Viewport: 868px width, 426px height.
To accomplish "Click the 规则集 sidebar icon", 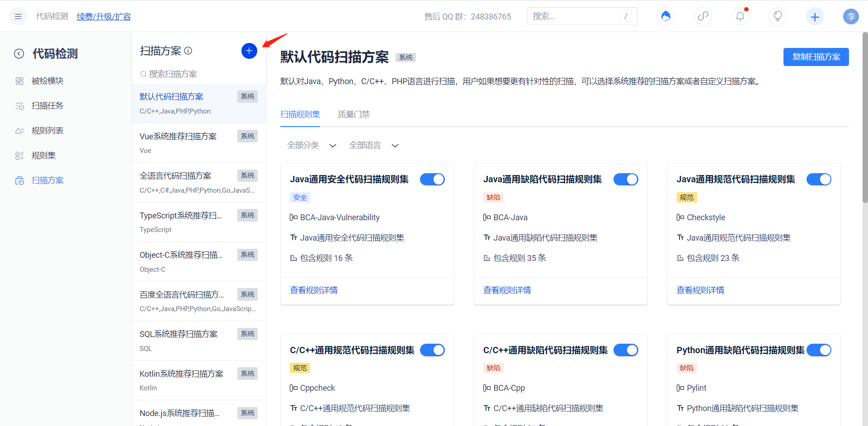I will 19,156.
